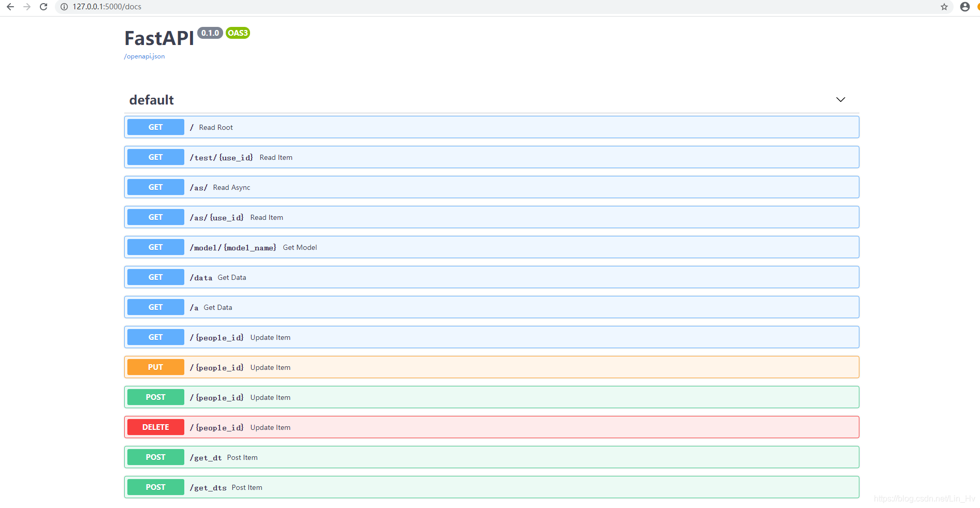Expand POST /get_dts Post Item endpoint
980x508 pixels.
491,487
